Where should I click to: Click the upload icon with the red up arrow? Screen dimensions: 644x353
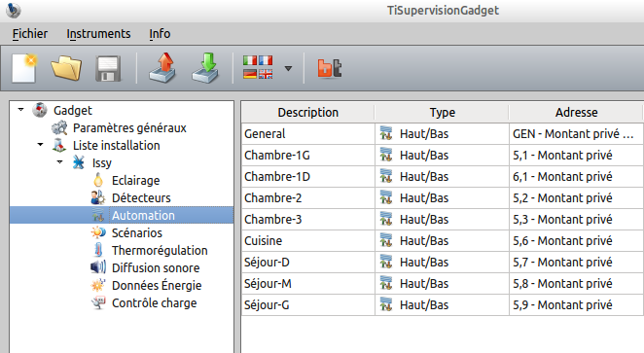click(x=162, y=68)
